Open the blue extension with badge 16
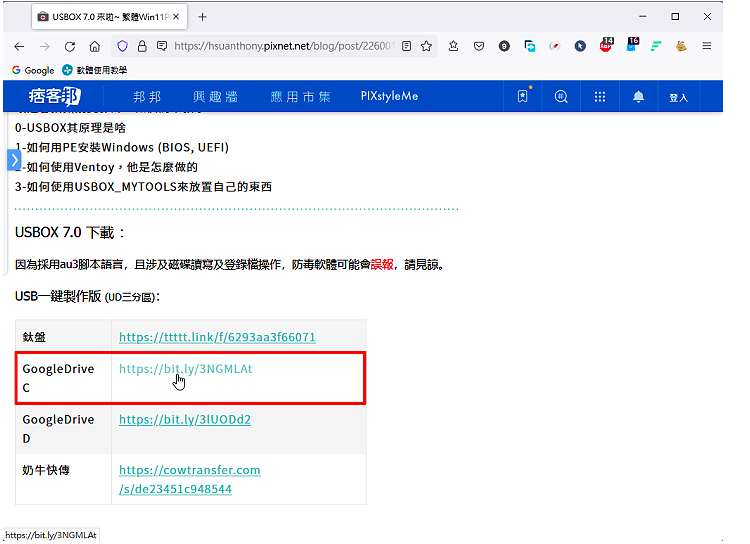Image resolution: width=750 pixels, height=544 pixels. click(x=632, y=45)
